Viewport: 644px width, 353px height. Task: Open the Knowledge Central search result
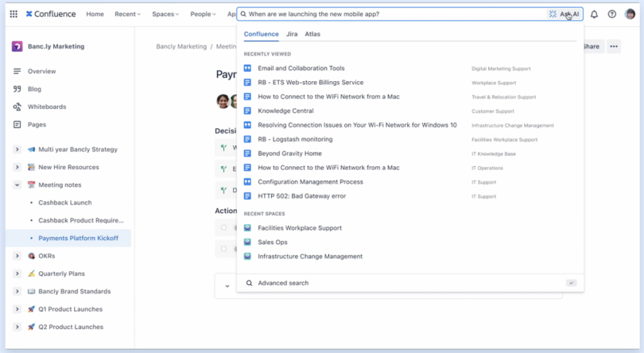pos(285,111)
